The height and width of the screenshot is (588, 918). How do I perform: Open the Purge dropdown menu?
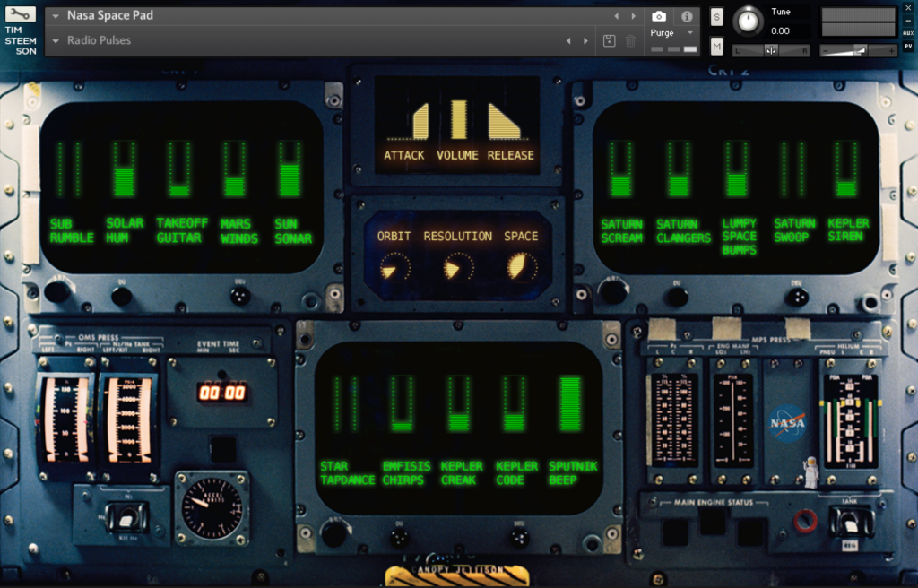click(672, 33)
